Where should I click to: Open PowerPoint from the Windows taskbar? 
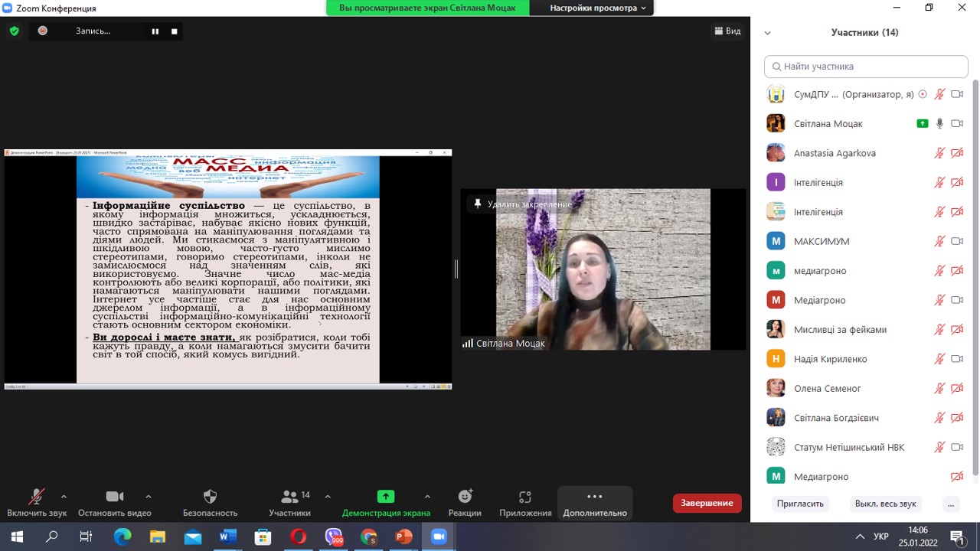click(x=403, y=536)
